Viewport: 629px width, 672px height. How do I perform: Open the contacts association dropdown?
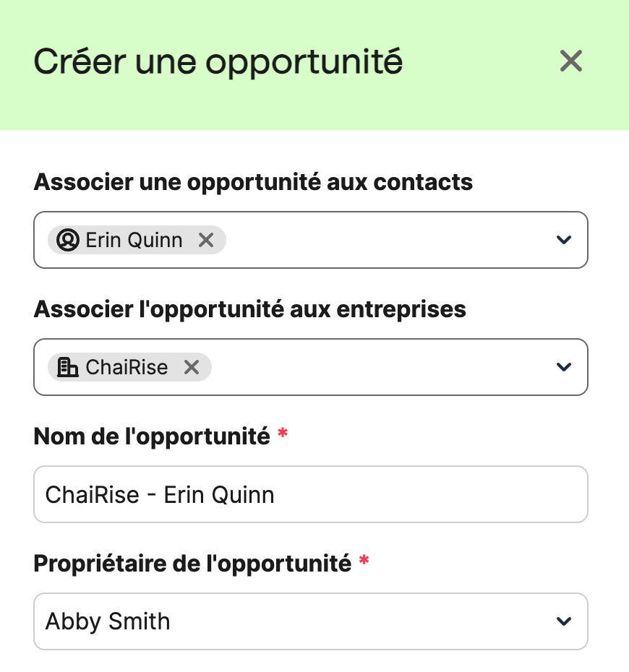tap(398, 240)
